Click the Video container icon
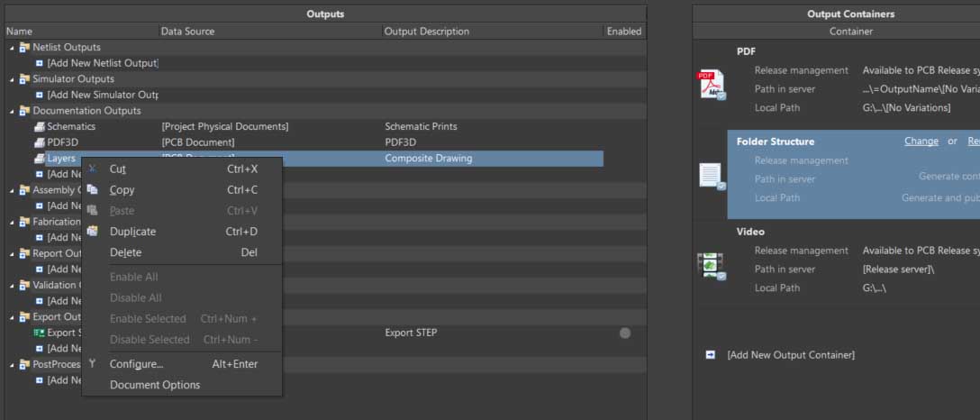This screenshot has height=420, width=980. [x=712, y=265]
